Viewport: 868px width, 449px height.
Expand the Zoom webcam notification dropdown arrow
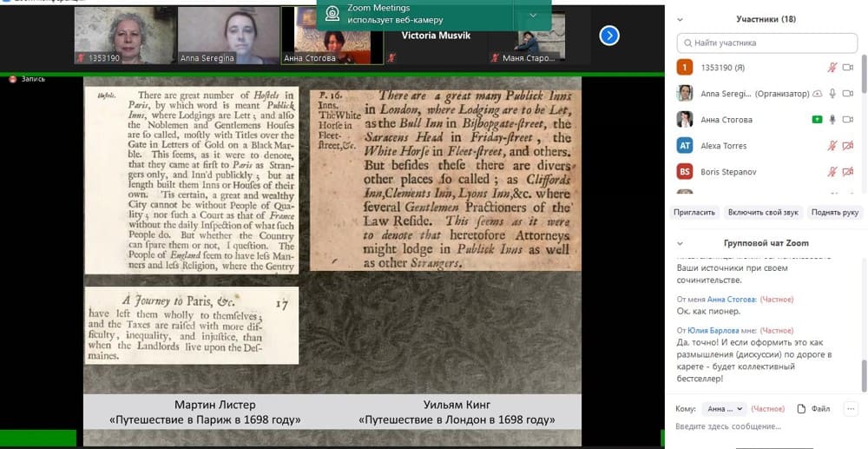(x=531, y=15)
